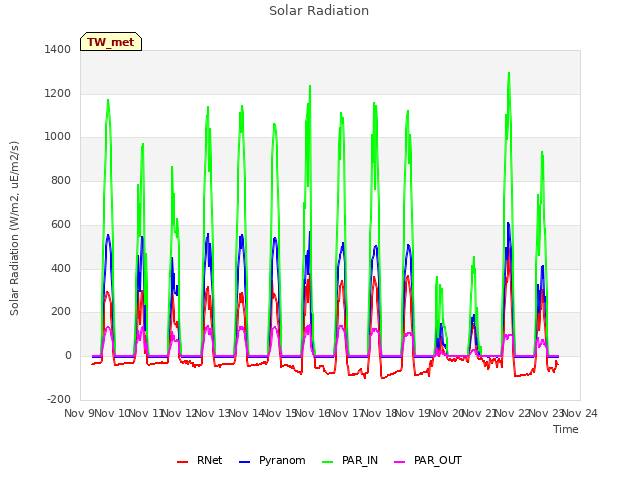Click the Nov 22 x-axis tick label
Screen dimensions: 640x480
click(513, 413)
